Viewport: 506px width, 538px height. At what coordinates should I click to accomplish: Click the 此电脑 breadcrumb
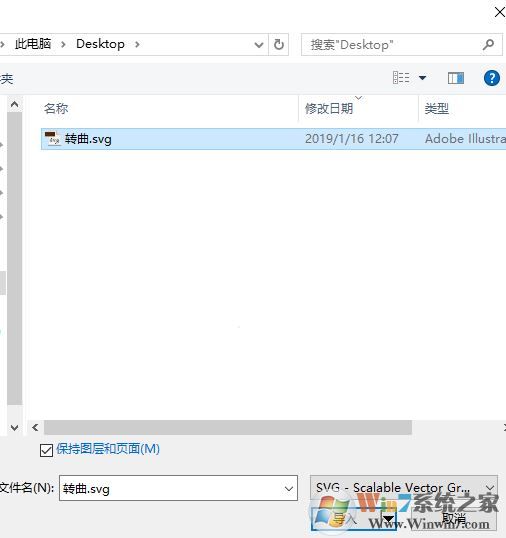click(x=33, y=44)
